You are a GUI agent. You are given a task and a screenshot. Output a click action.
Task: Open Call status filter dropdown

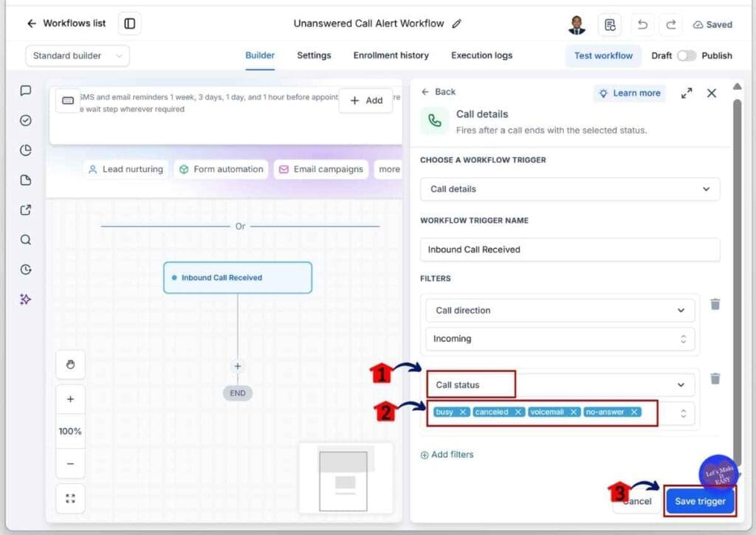click(x=560, y=384)
